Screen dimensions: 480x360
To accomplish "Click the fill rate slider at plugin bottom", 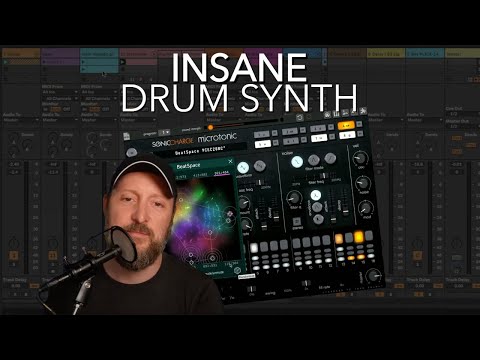I will point(306,283).
